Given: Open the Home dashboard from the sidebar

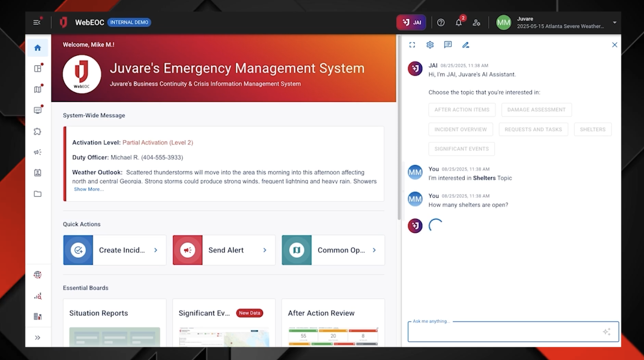Looking at the screenshot, I should click(37, 48).
